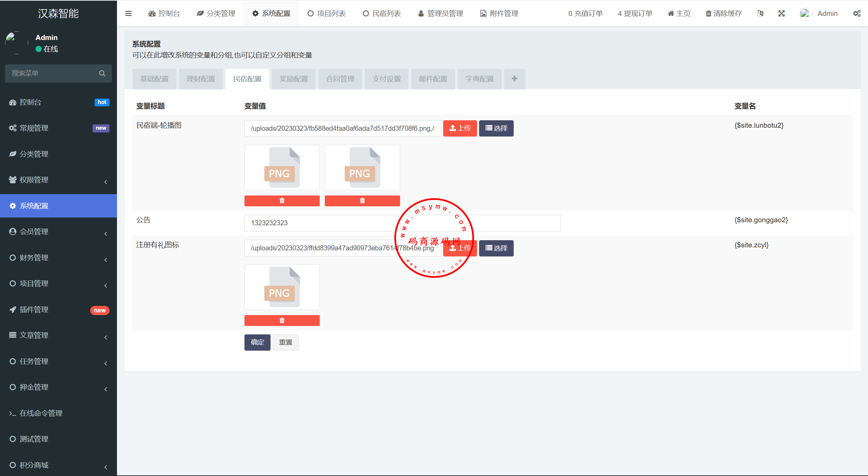Open 插件管理 in the sidebar

coord(58,310)
